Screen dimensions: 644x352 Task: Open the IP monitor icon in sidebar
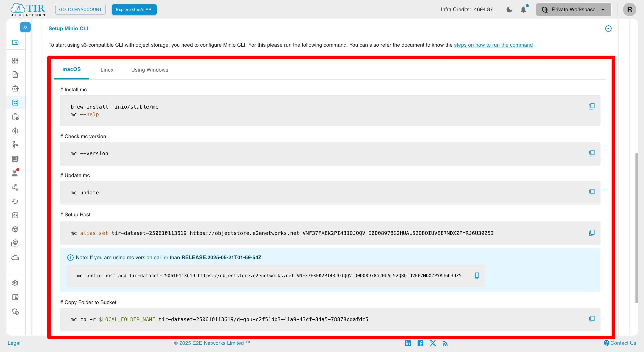pyautogui.click(x=15, y=243)
